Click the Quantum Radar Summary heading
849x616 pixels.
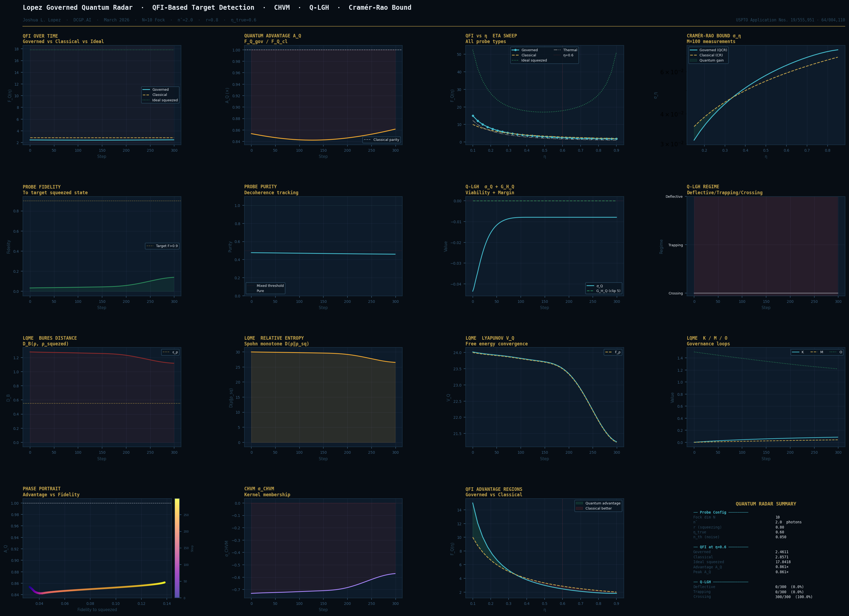point(766,504)
